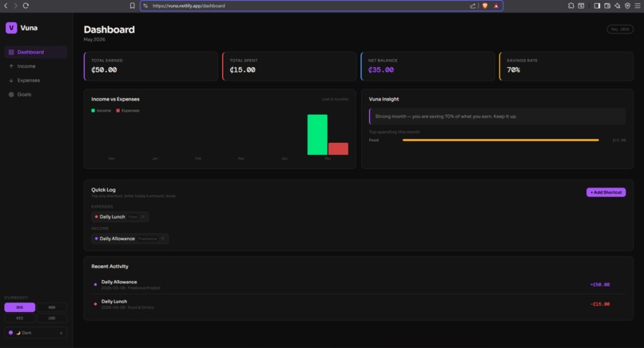
Task: Click the Quick Log heading
Action: tap(104, 190)
